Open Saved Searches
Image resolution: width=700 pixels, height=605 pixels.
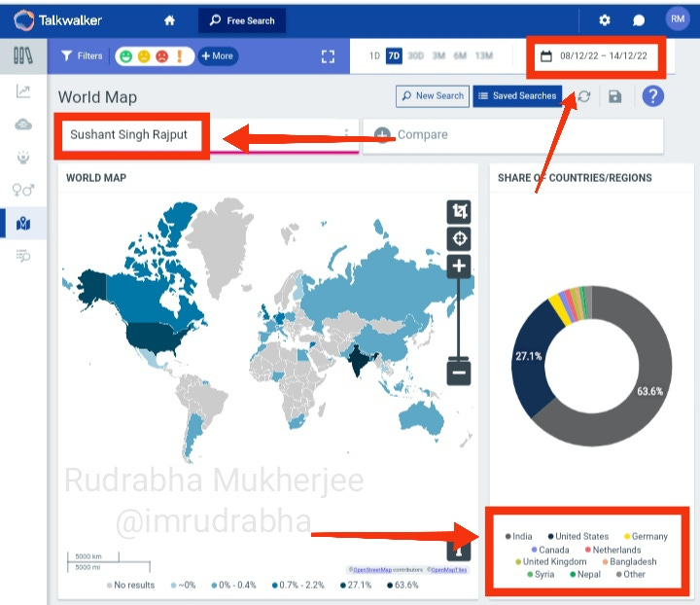click(x=517, y=96)
